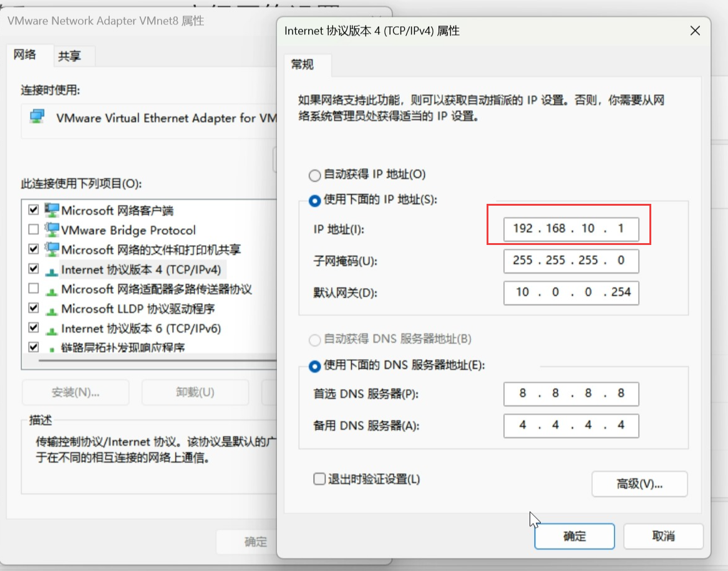Open advanced settings via 高级(V)... button

tap(639, 484)
